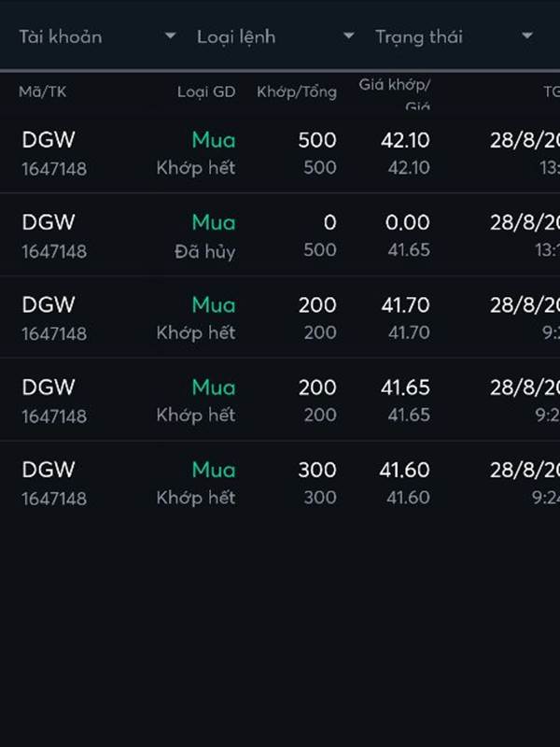Select the DGW order matched at 41.70
Screen dimensions: 560x747
click(280, 317)
